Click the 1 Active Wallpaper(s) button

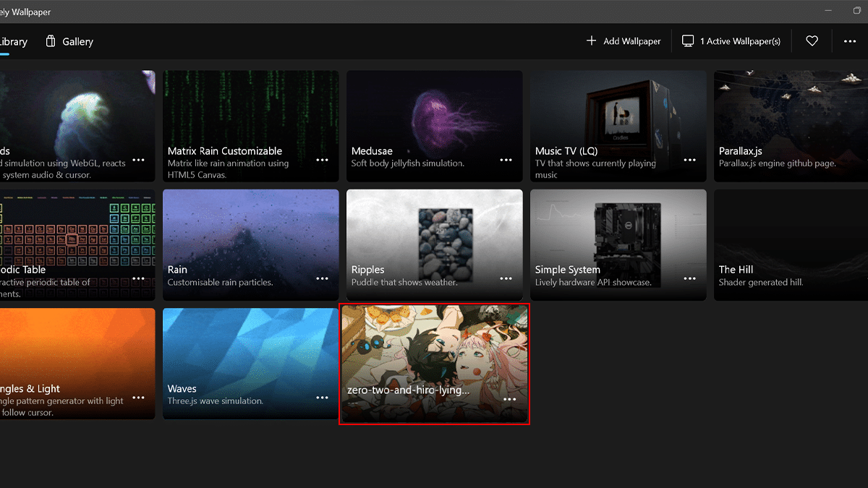pos(732,41)
